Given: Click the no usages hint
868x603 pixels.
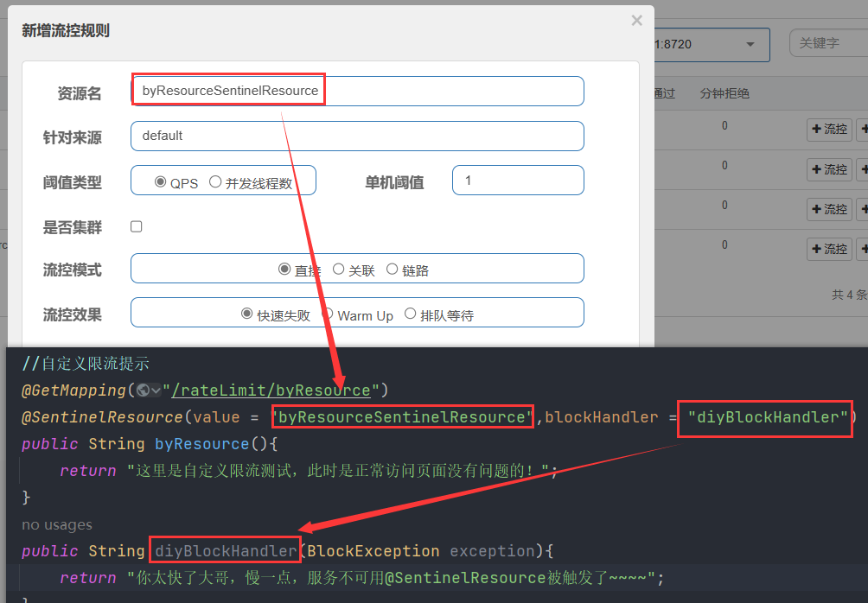Looking at the screenshot, I should pos(57,525).
